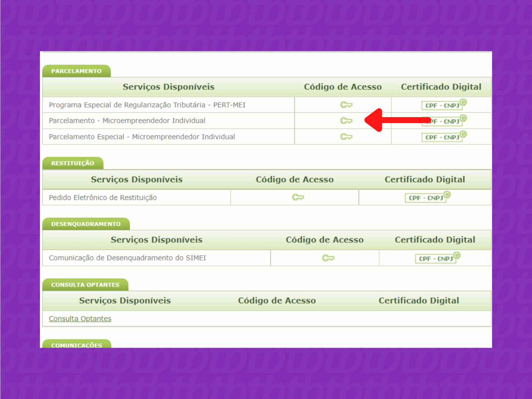Click key icon for Comunicação de Desenquadramento do SIMEI
The height and width of the screenshot is (399, 532).
[x=328, y=258]
